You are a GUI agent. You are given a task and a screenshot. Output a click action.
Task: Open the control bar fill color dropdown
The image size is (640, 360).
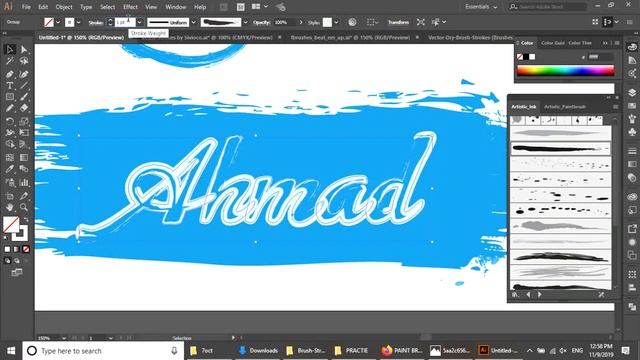pos(58,22)
